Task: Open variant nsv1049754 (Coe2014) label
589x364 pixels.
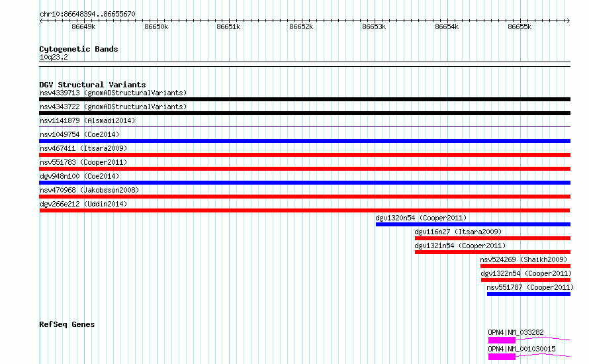Action: (x=79, y=134)
